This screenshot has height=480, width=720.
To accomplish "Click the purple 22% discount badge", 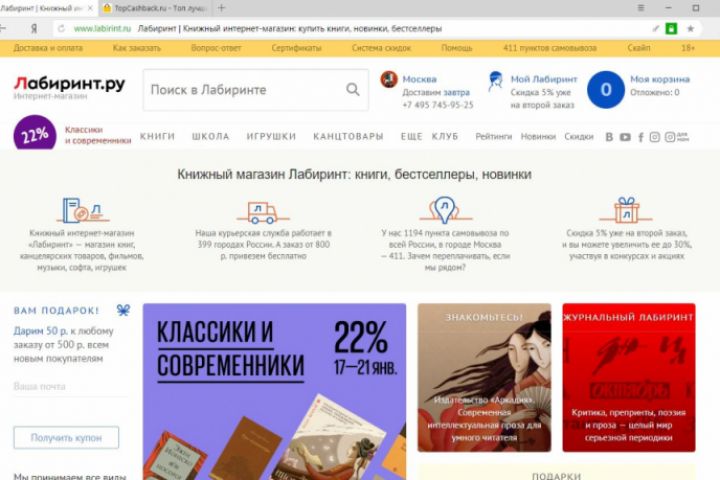I will [x=35, y=134].
